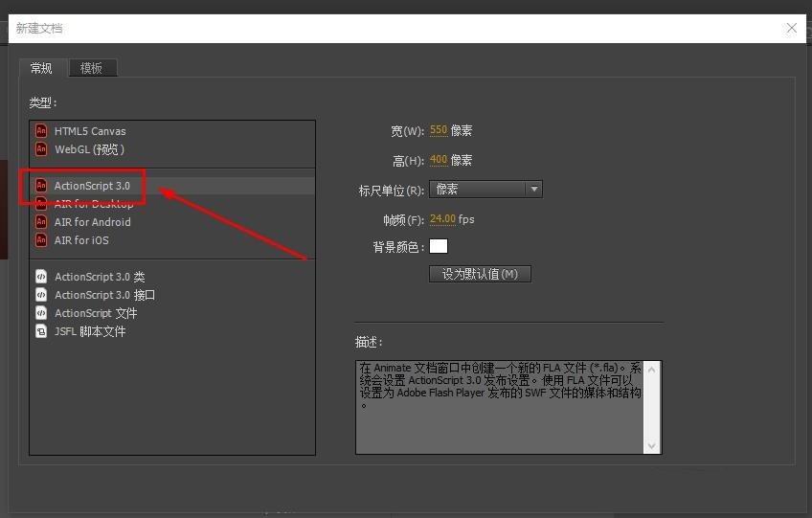This screenshot has height=518, width=812.
Task: Choose JSFL 脚本文件 entry
Action: pyautogui.click(x=172, y=331)
